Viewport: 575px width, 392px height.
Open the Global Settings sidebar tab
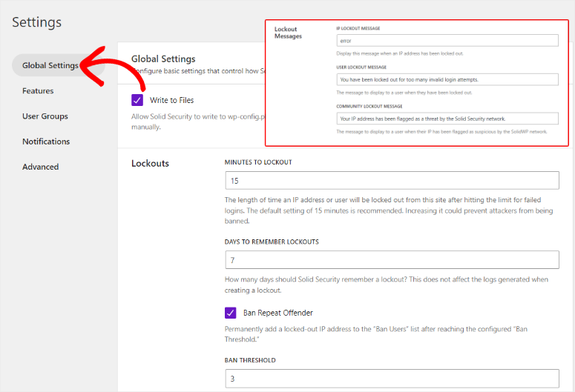pyautogui.click(x=49, y=65)
